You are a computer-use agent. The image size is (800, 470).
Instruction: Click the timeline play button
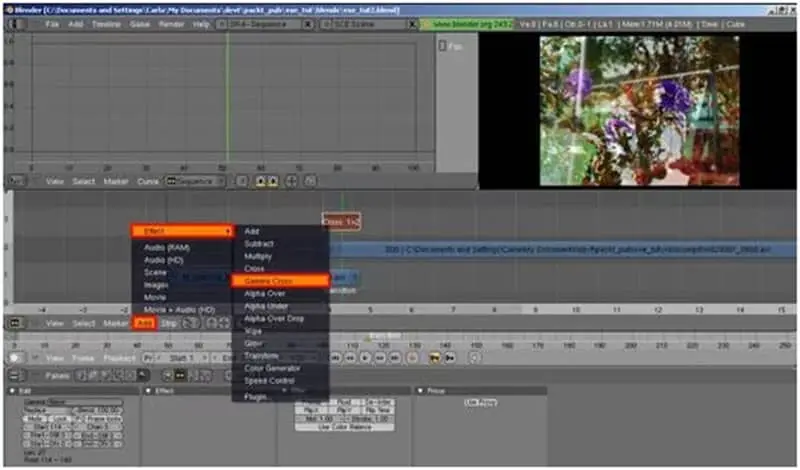point(365,358)
